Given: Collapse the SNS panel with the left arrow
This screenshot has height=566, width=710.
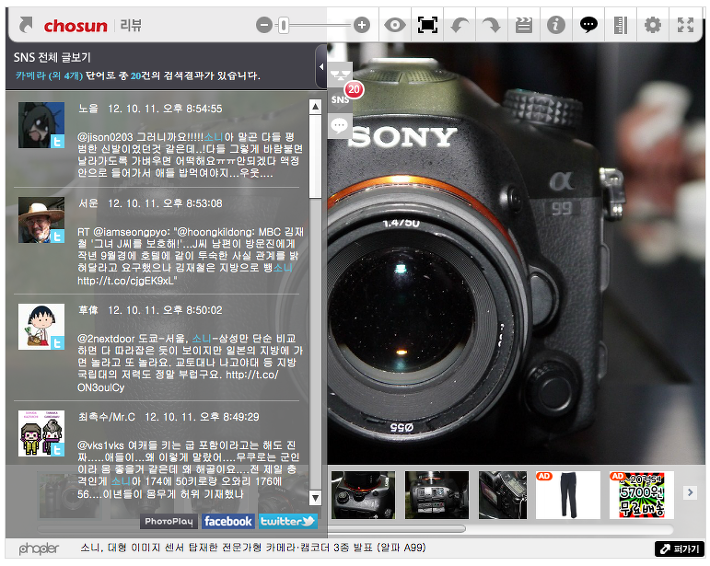Looking at the screenshot, I should coord(321,67).
